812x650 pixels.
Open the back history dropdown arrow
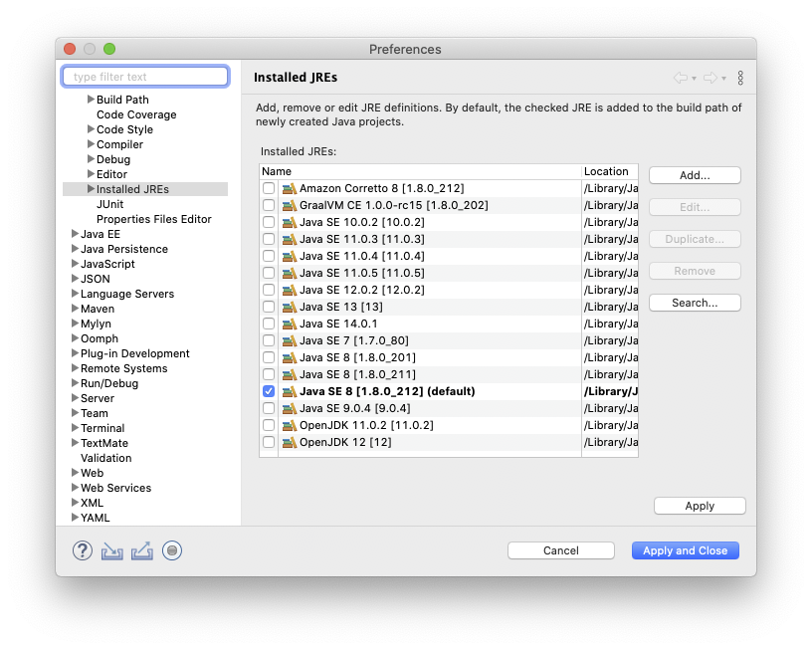(x=694, y=79)
